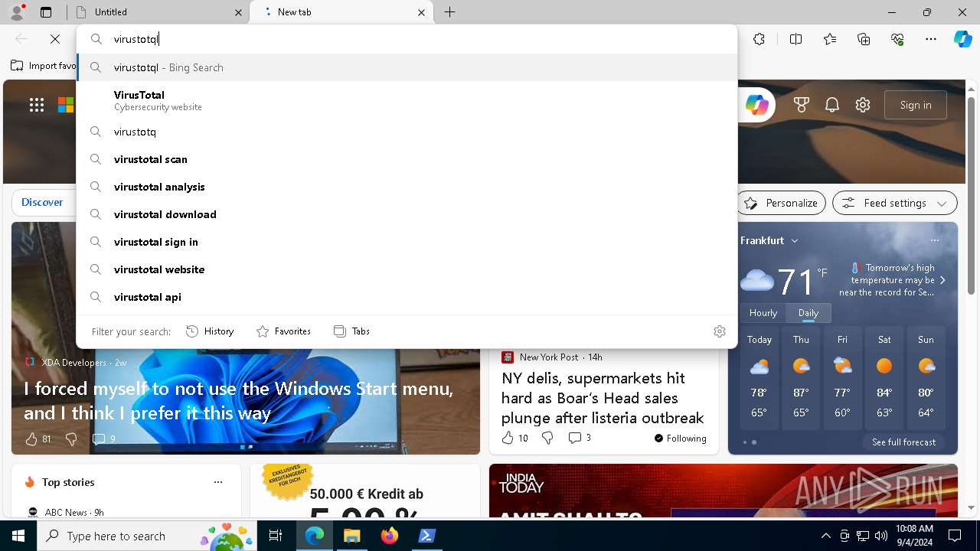980x551 pixels.
Task: Toggle the Split screen icon
Action: coord(795,39)
